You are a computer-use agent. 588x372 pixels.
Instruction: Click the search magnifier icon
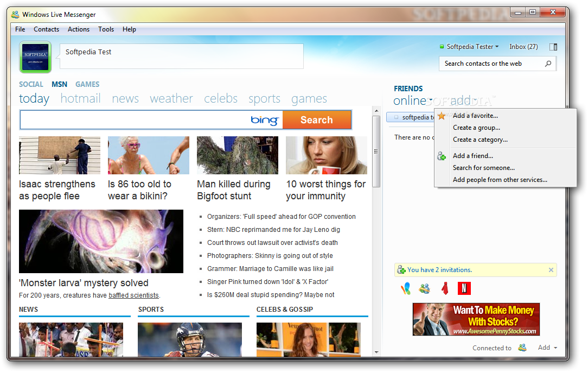[x=548, y=64]
